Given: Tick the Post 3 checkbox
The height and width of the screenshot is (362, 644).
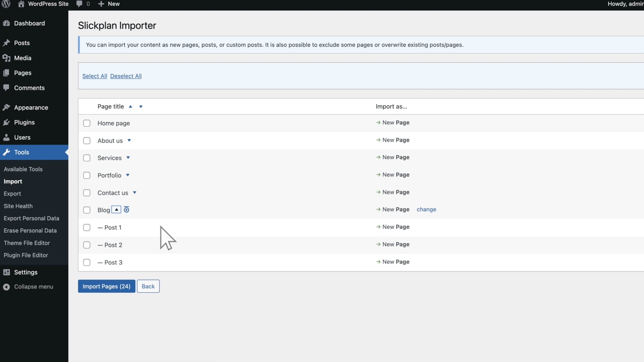Looking at the screenshot, I should (87, 262).
